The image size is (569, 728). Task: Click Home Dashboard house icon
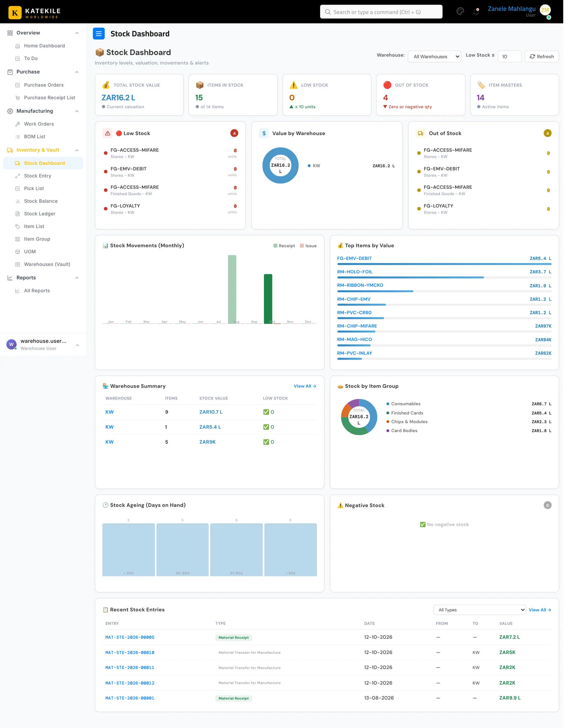(x=17, y=46)
